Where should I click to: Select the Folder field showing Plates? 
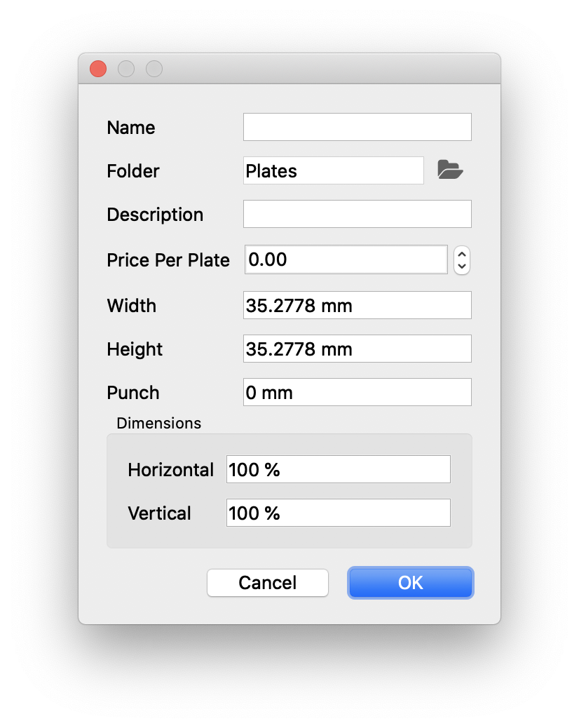pyautogui.click(x=333, y=170)
